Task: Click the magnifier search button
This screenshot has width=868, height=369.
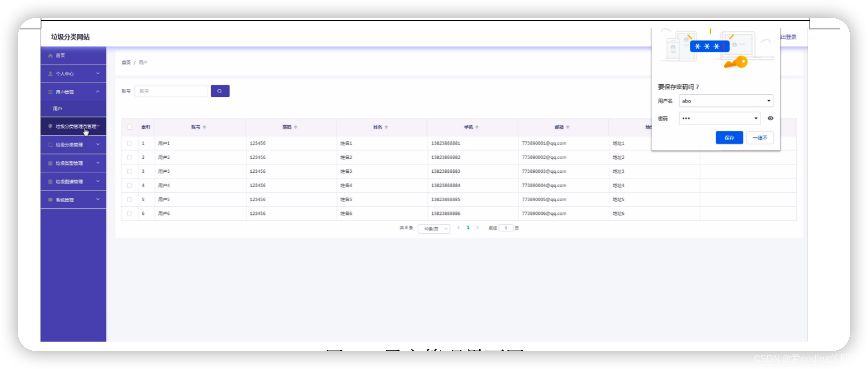Action: click(220, 91)
